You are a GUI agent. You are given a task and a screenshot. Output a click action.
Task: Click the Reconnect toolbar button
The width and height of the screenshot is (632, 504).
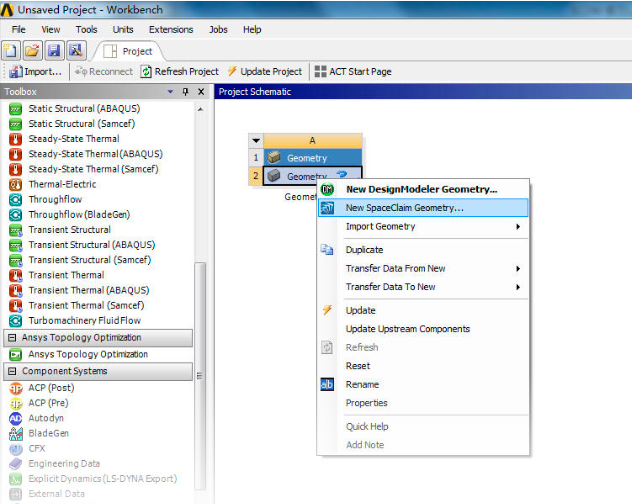(104, 72)
